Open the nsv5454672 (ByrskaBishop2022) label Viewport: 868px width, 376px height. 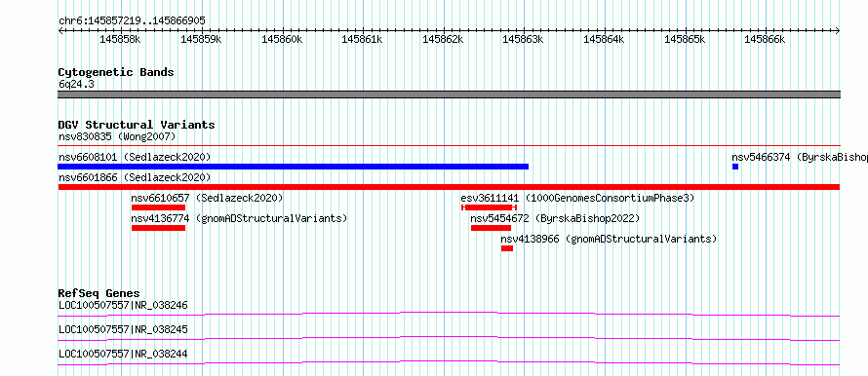click(x=555, y=218)
